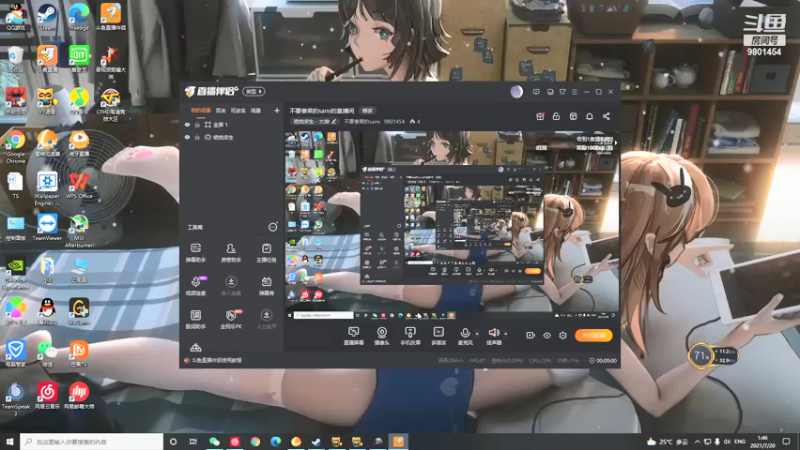
Task: Open the 房管助手 tool in the toolbox
Action: coord(231,253)
